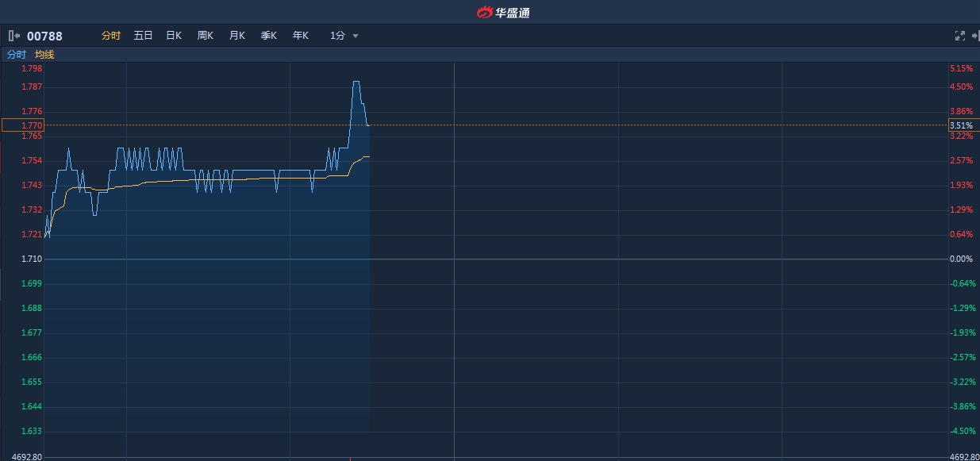The width and height of the screenshot is (980, 461).
Task: Toggle the yellow 均线 average line legend
Action: pyautogui.click(x=44, y=55)
